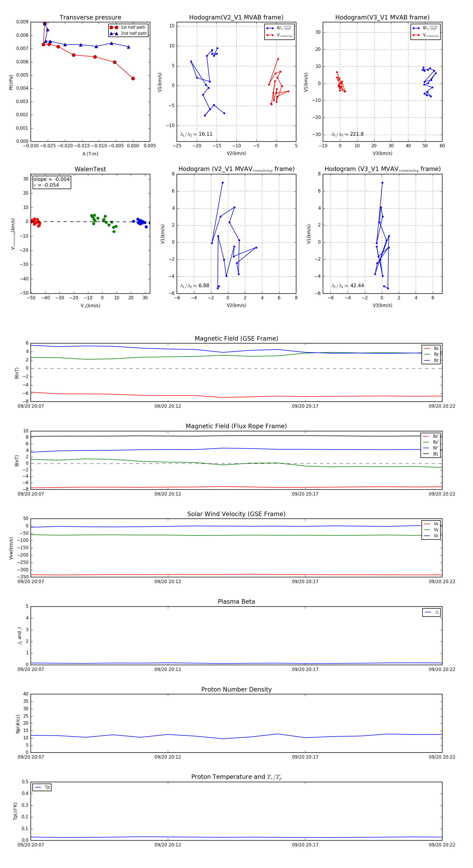Select the eigenvalue ratio annotation 16.11
This screenshot has width=473, height=868.
coord(196,134)
